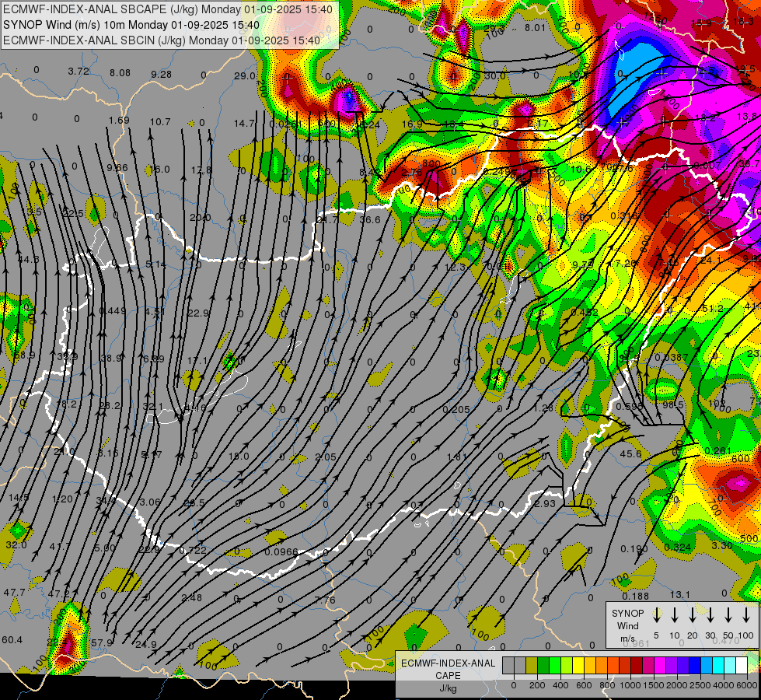
Task: Click the J/kg unit label in legend
Action: coord(448,688)
